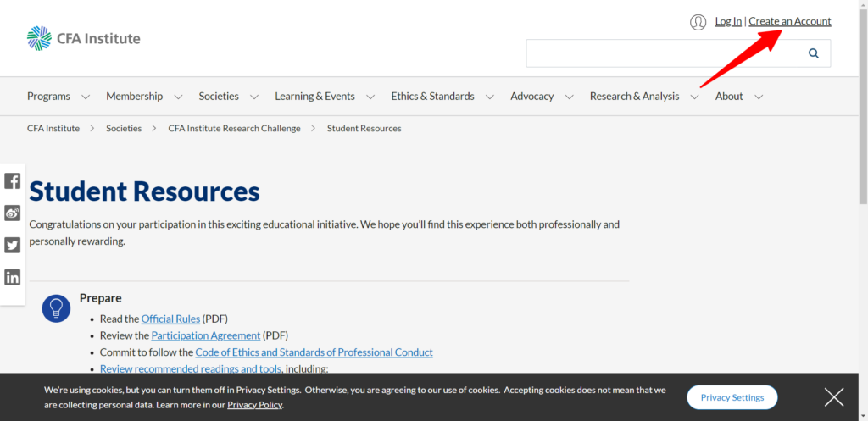
Task: Click the Log In link
Action: tap(728, 21)
